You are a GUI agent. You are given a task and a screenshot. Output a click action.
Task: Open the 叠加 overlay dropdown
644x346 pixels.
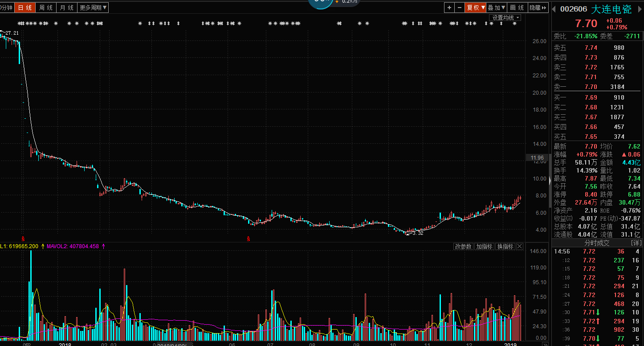pyautogui.click(x=497, y=8)
